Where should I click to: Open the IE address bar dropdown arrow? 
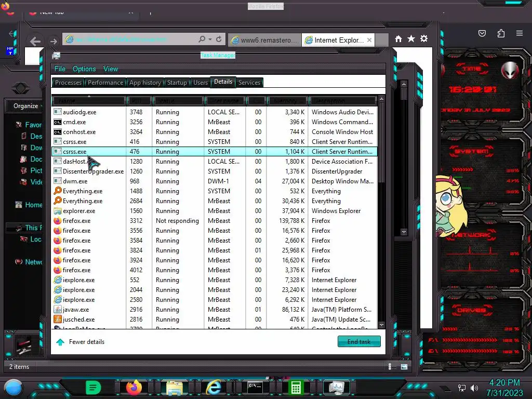pyautogui.click(x=210, y=39)
